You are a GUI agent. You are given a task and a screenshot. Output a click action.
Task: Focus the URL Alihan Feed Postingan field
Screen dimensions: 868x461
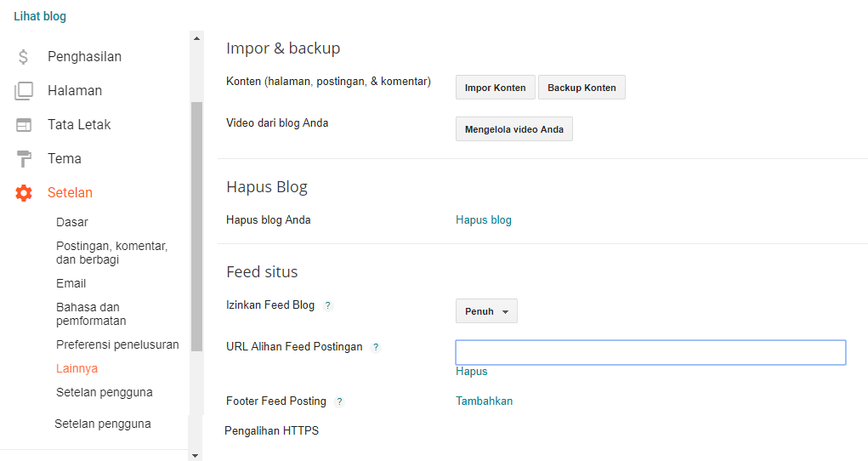[x=650, y=352]
